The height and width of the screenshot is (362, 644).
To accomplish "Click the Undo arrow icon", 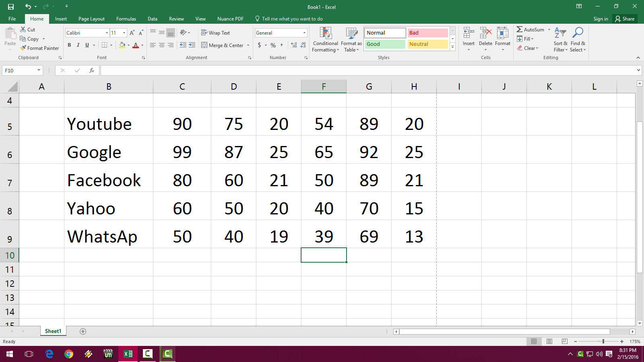I will pos(28,6).
